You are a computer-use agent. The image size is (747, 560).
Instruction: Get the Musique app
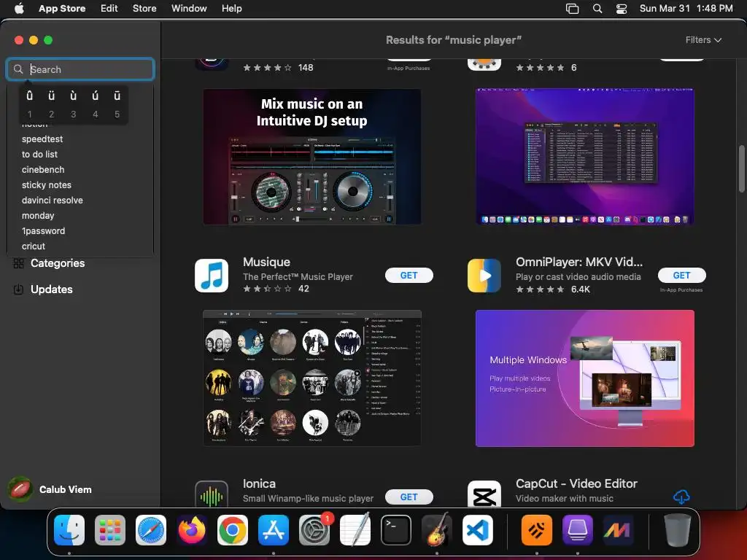click(409, 275)
